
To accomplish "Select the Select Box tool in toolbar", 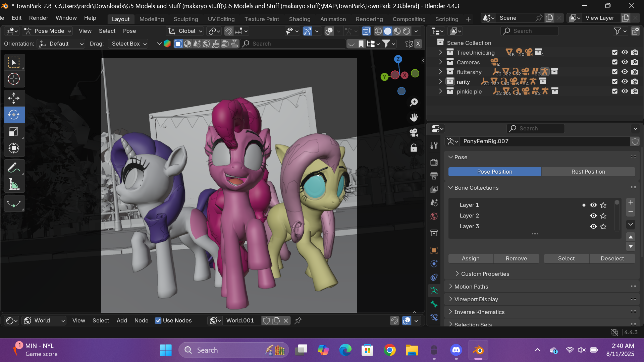I will [14, 62].
